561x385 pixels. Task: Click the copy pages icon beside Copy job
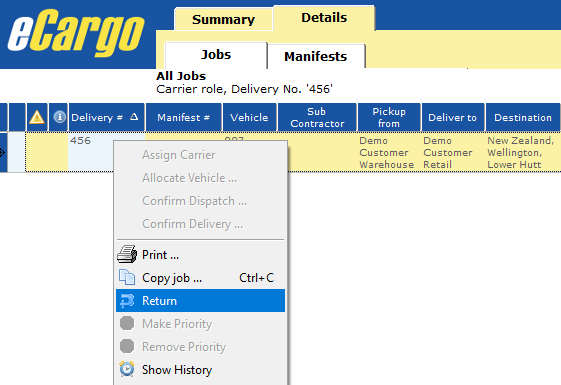point(127,277)
